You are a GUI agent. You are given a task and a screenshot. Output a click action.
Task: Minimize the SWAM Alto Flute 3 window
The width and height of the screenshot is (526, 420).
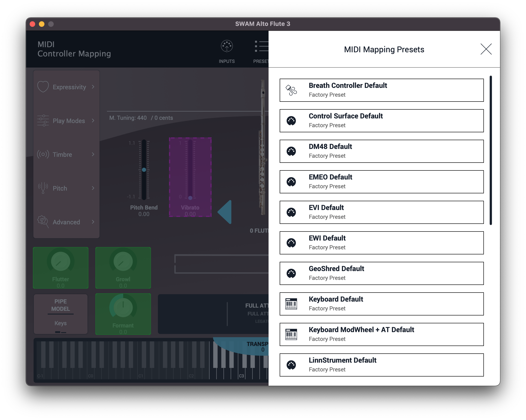(x=41, y=24)
